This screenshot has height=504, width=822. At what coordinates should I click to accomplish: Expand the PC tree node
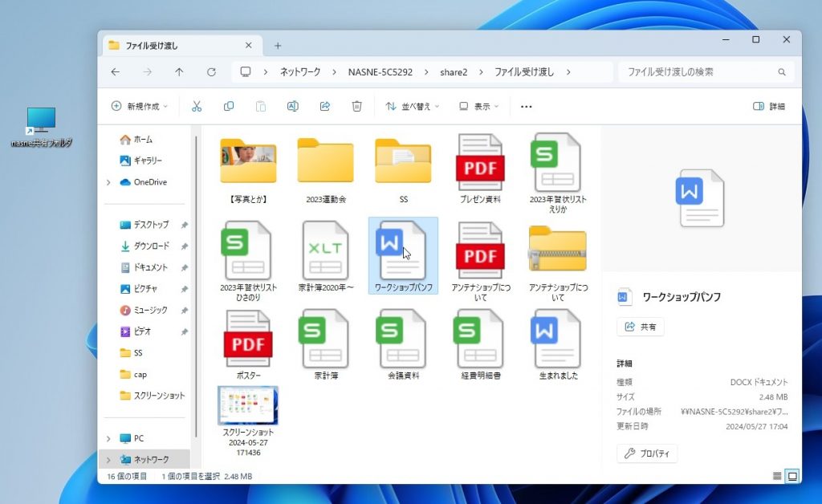click(108, 438)
